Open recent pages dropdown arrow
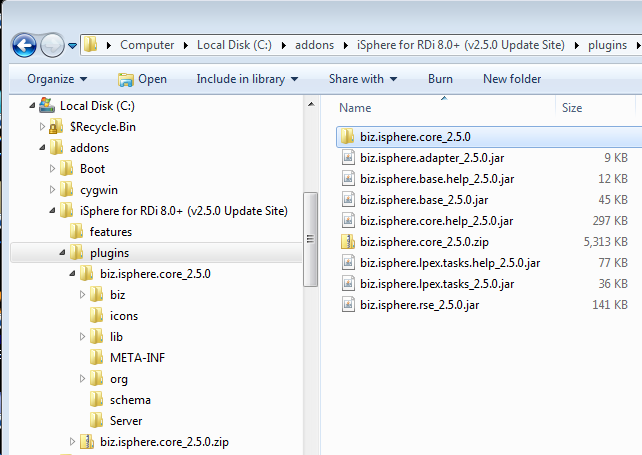This screenshot has width=642, height=455. tap(72, 45)
